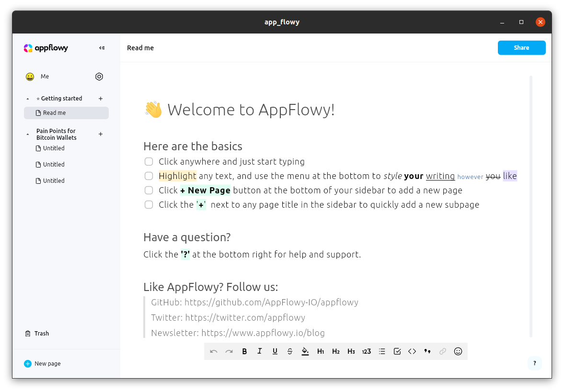Open help with the question mark button
The width and height of the screenshot is (564, 392).
pyautogui.click(x=534, y=363)
